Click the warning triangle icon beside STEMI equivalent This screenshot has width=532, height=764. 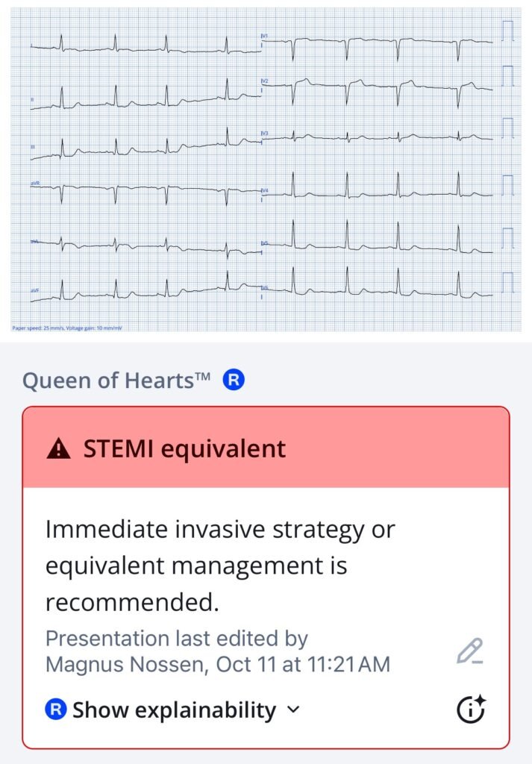click(58, 449)
